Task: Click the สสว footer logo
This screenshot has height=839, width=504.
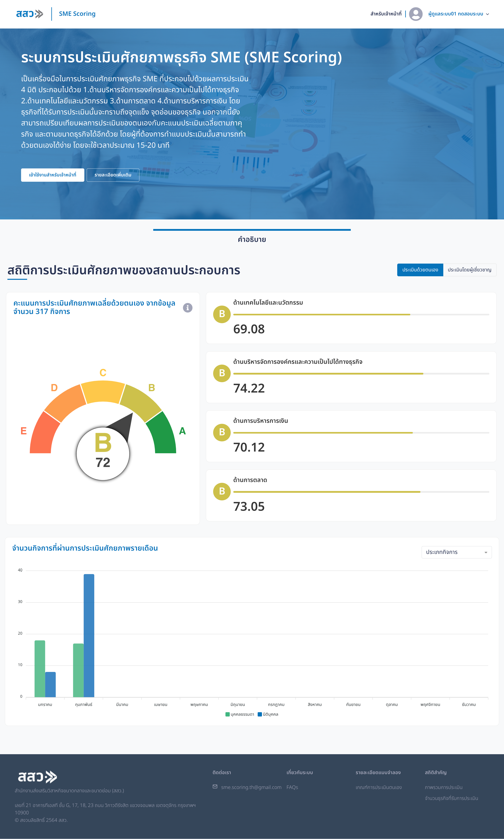Action: click(37, 777)
